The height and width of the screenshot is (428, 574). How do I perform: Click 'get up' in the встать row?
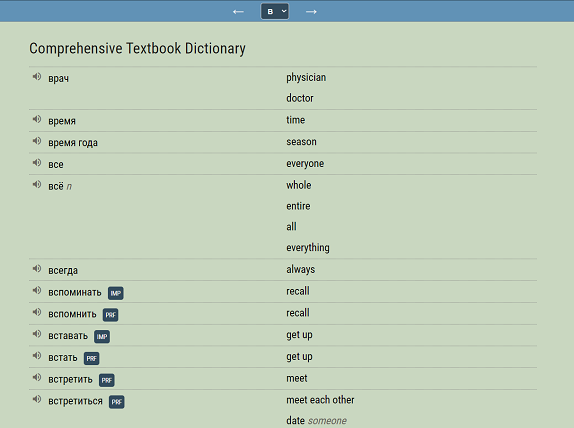(x=299, y=357)
